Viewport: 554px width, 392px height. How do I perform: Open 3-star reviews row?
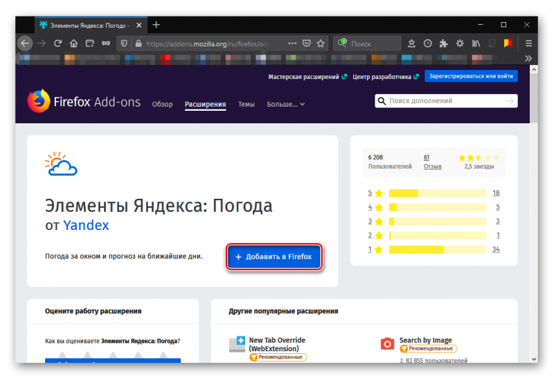point(434,221)
